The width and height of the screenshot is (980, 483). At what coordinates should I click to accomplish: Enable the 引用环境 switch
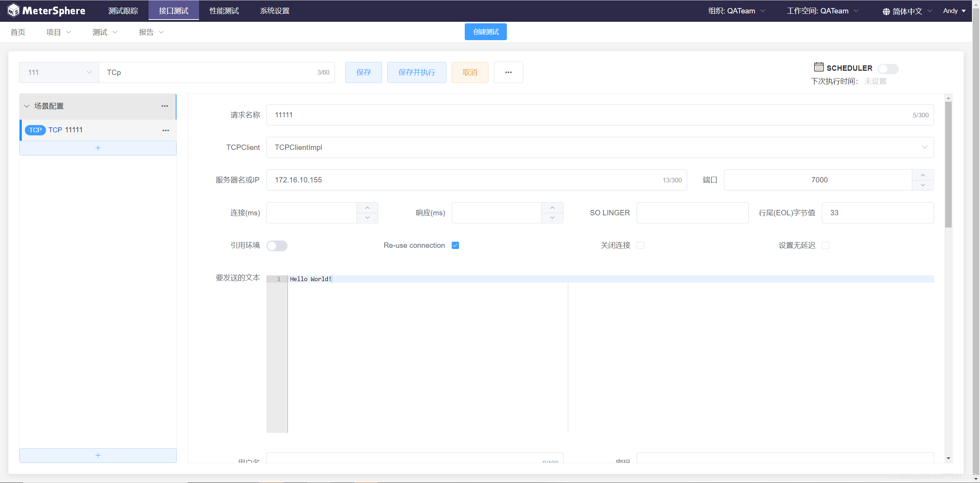tap(277, 246)
